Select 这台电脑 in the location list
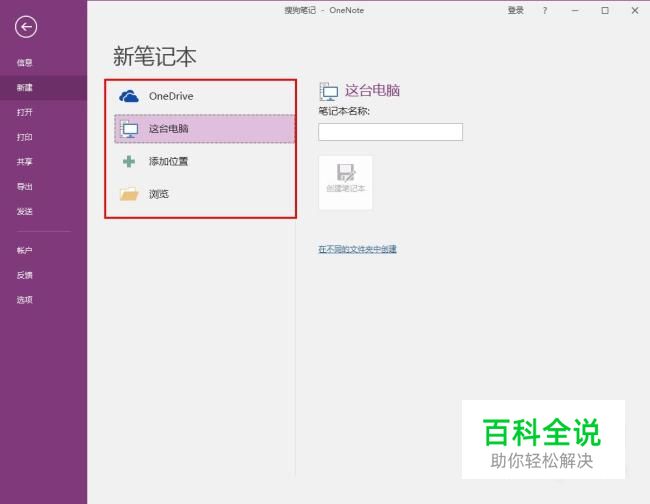 (204, 129)
